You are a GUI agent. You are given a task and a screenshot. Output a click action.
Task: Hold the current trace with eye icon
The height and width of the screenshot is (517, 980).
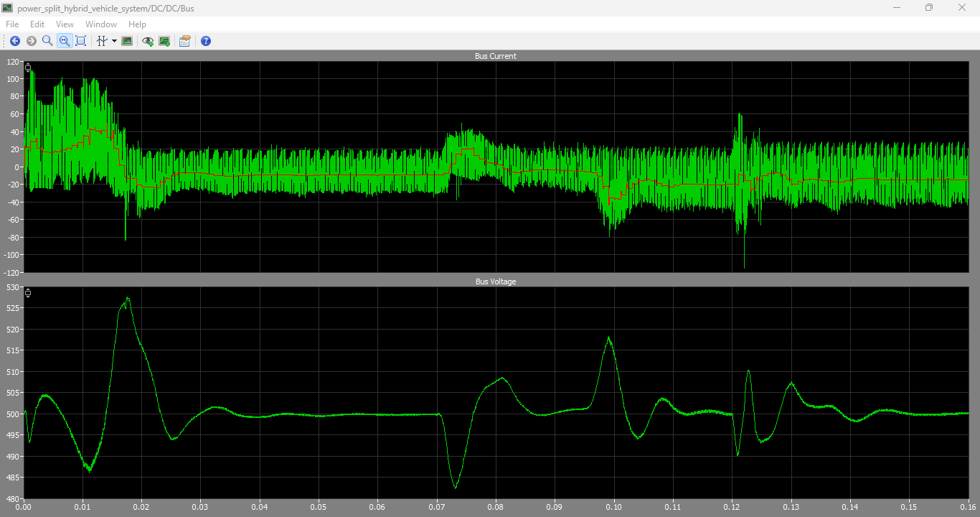(148, 41)
